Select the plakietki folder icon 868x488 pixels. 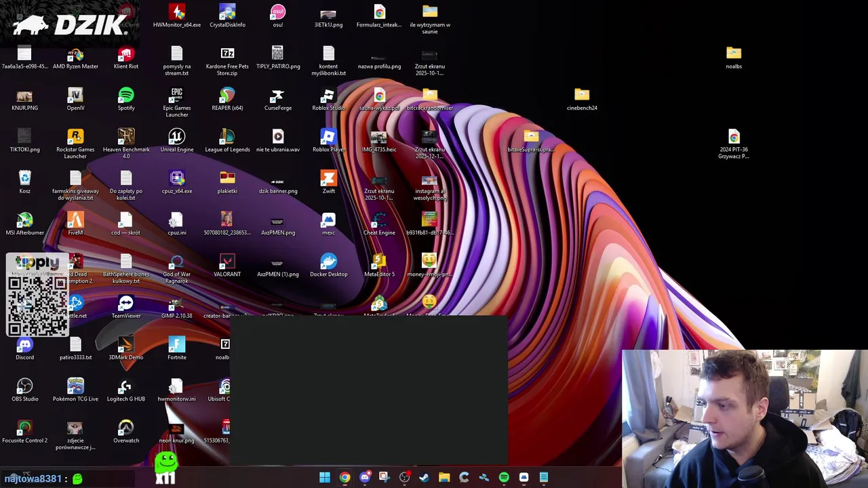(227, 183)
